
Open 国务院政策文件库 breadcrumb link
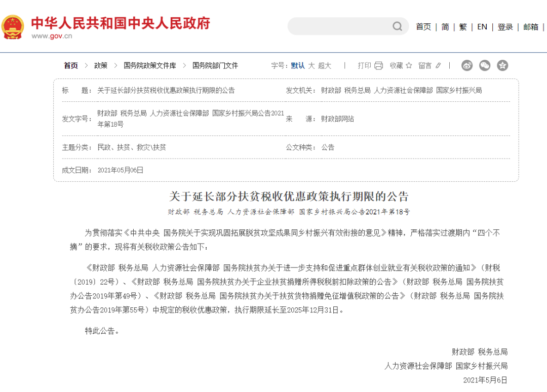[x=150, y=65]
